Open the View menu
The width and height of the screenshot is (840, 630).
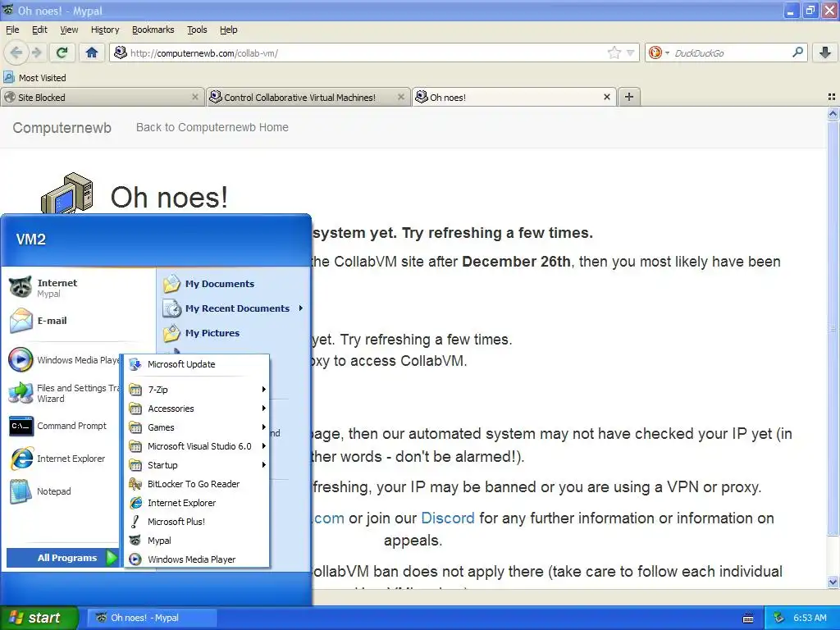[x=69, y=30]
